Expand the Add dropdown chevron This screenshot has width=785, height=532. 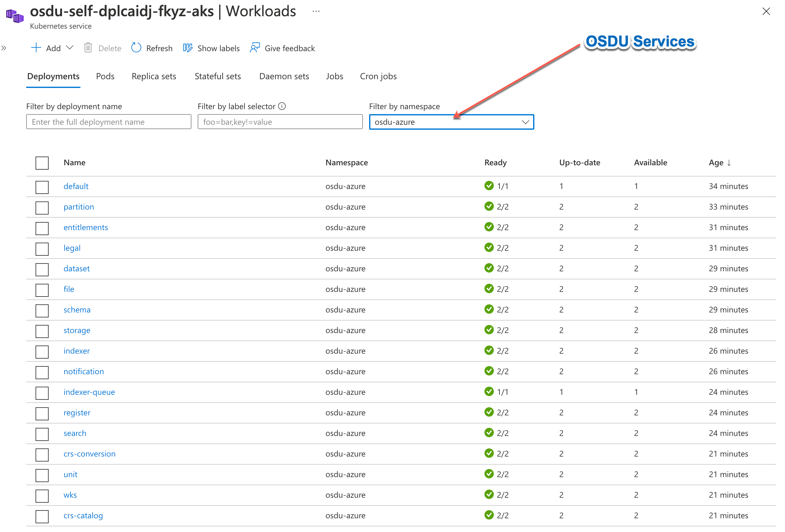click(70, 48)
